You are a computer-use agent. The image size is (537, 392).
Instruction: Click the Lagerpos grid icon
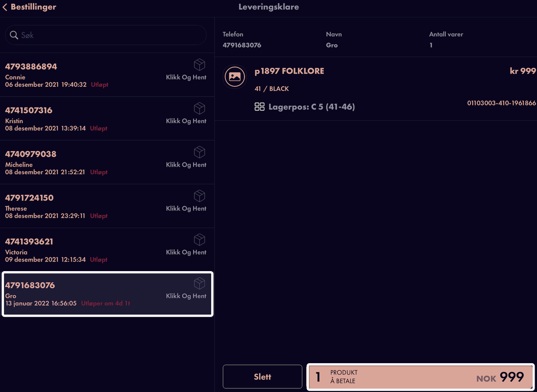click(x=259, y=107)
